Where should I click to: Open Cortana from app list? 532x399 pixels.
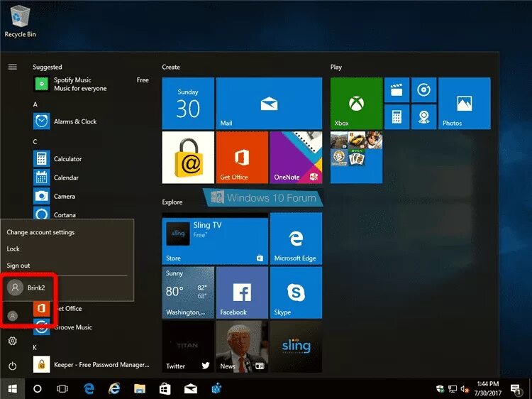click(91, 214)
